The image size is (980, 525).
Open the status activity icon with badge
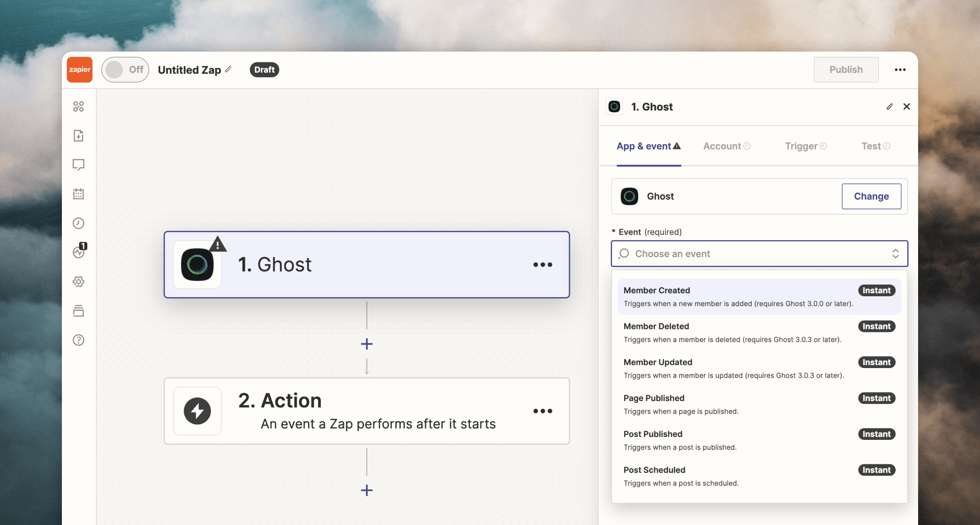coord(80,251)
